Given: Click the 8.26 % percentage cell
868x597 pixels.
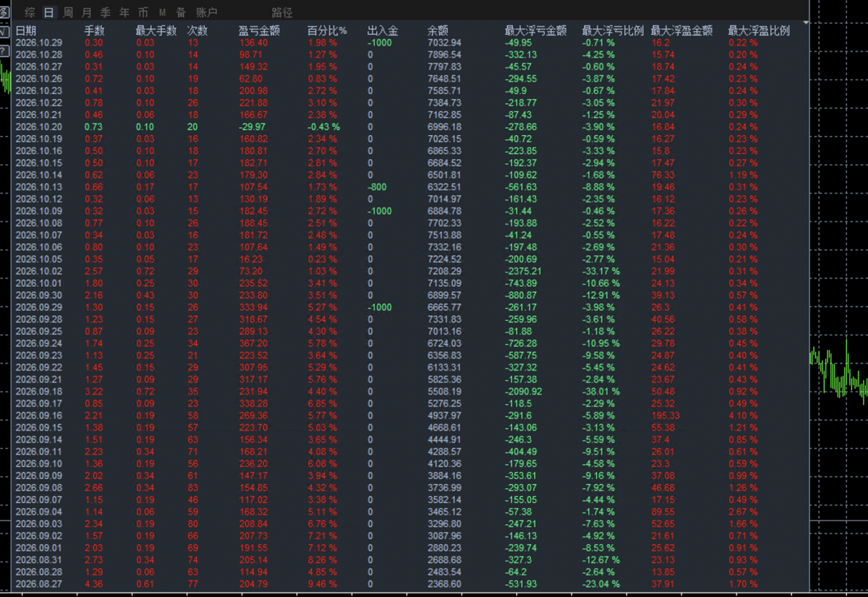Looking at the screenshot, I should 322,560.
